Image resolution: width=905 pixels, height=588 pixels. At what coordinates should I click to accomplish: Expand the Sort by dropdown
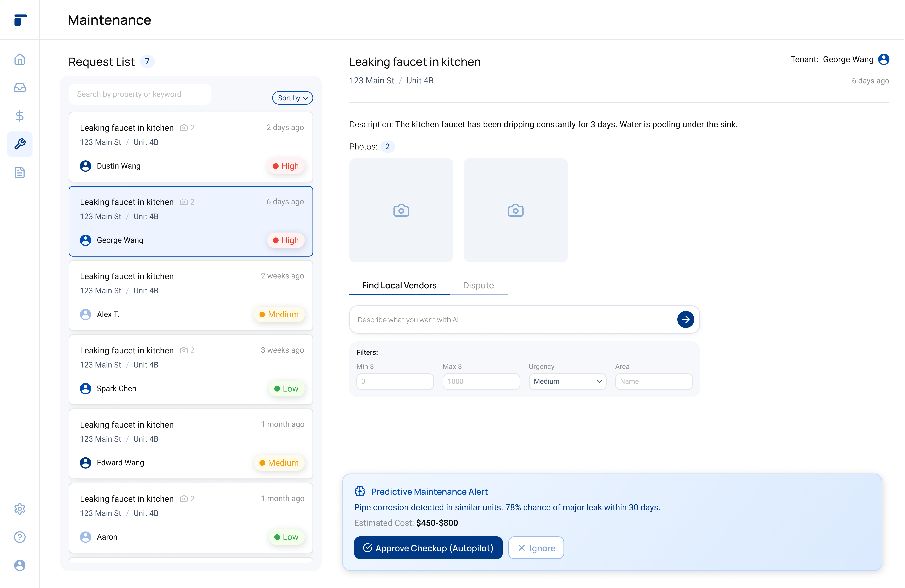292,98
